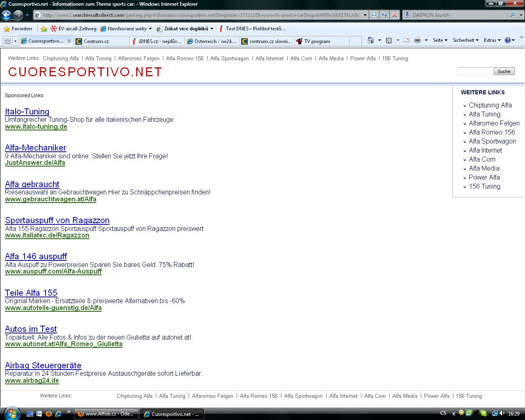This screenshot has width=525, height=420.
Task: Click the magnifier search icon
Action: click(x=513, y=15)
